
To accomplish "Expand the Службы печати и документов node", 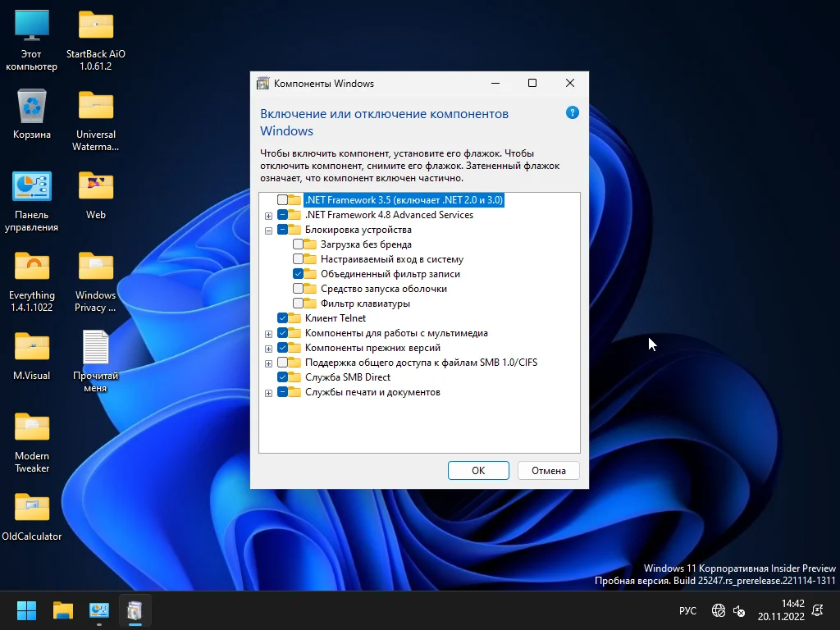I will (268, 392).
